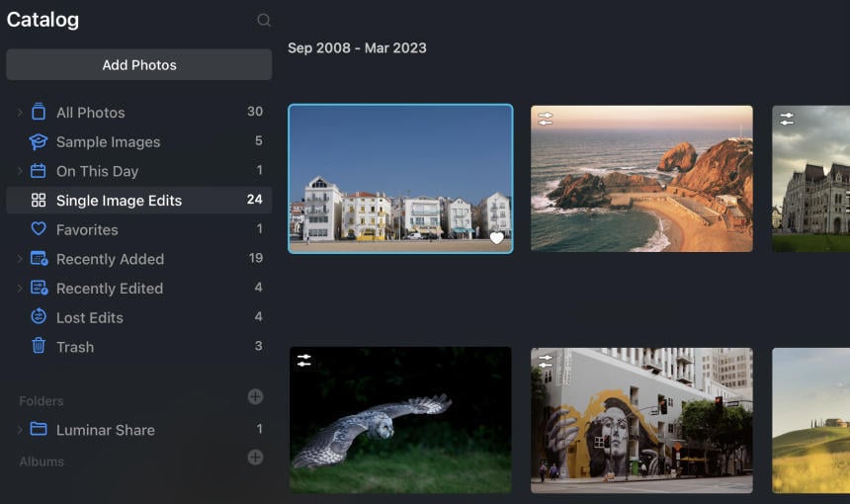Expand the Recently Added chevron
The image size is (850, 504).
coord(20,259)
